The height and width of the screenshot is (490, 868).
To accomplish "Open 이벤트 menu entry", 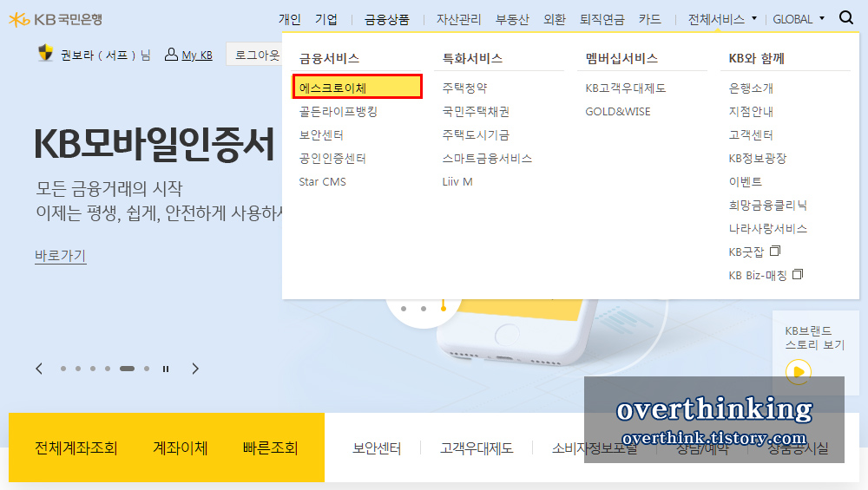I will click(745, 181).
